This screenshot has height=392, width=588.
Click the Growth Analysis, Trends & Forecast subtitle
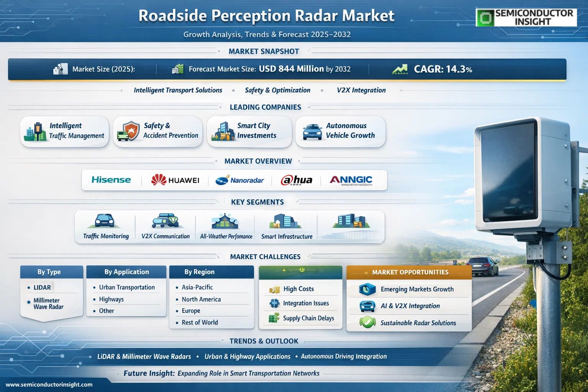(x=267, y=34)
